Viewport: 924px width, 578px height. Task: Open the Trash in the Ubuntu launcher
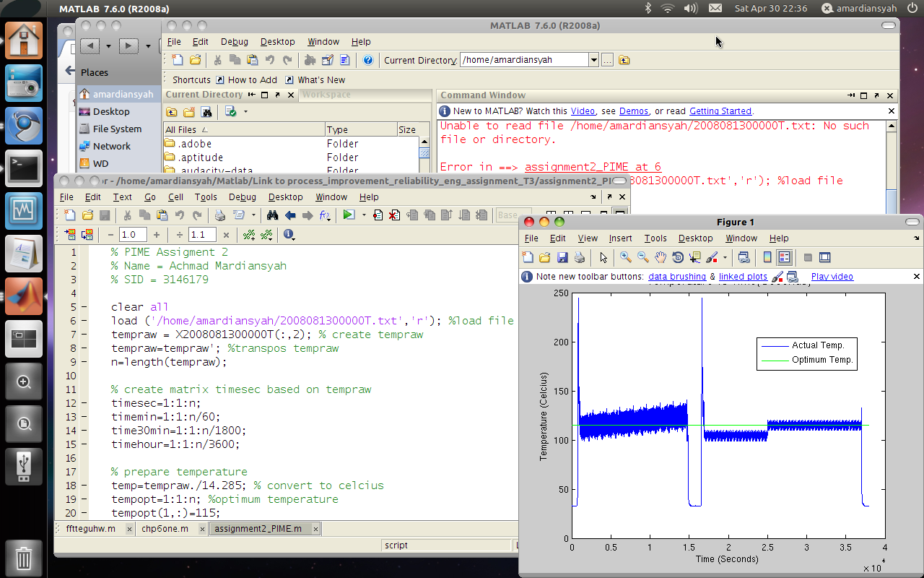click(x=24, y=558)
